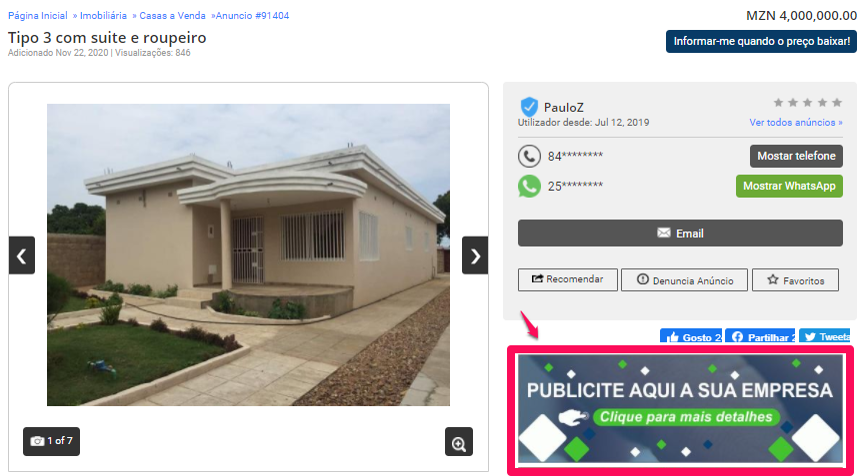Report listing using Denuncia Anúncio
864x476 pixels.
(684, 280)
